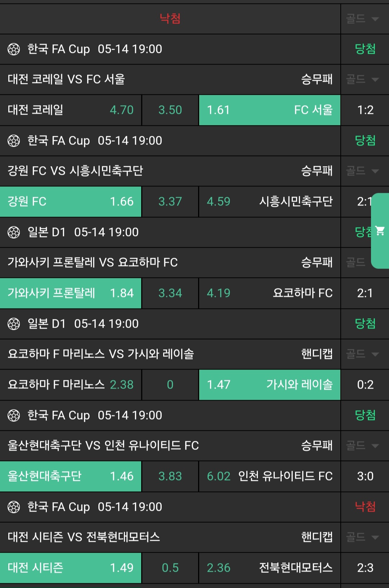389x588 pixels.
Task: Open 골드 dropdown in 요코하마 F 마리노스 handicap row
Action: (x=362, y=354)
